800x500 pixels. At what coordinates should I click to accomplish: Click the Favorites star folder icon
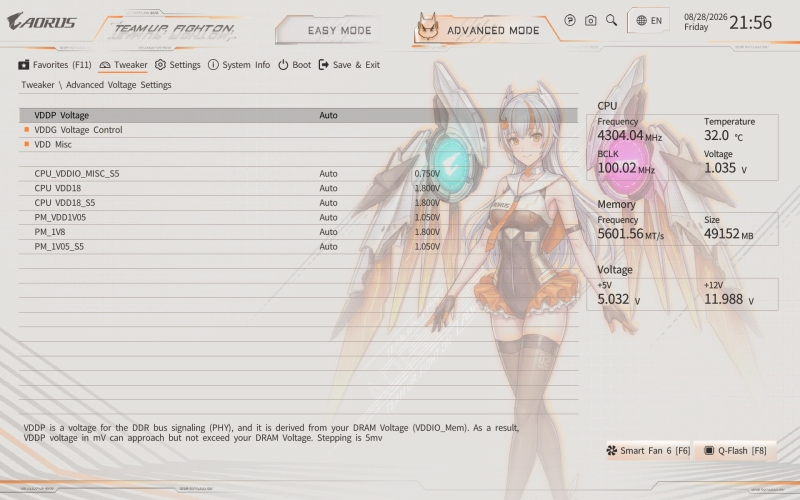[23, 65]
